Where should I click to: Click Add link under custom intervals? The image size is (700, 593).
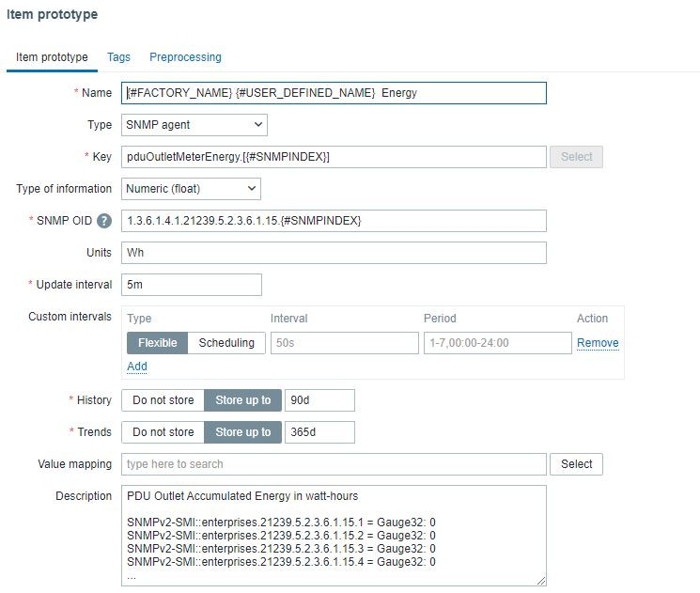[x=136, y=367]
